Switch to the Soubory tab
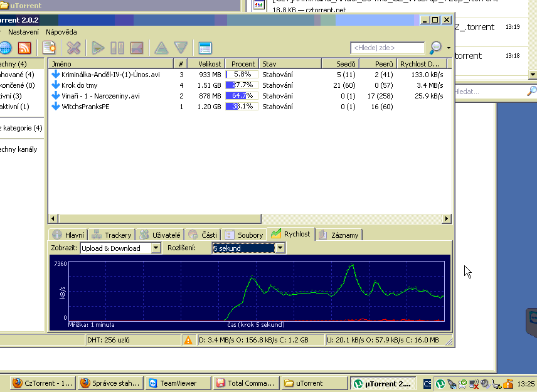The image size is (537, 392). pos(244,235)
